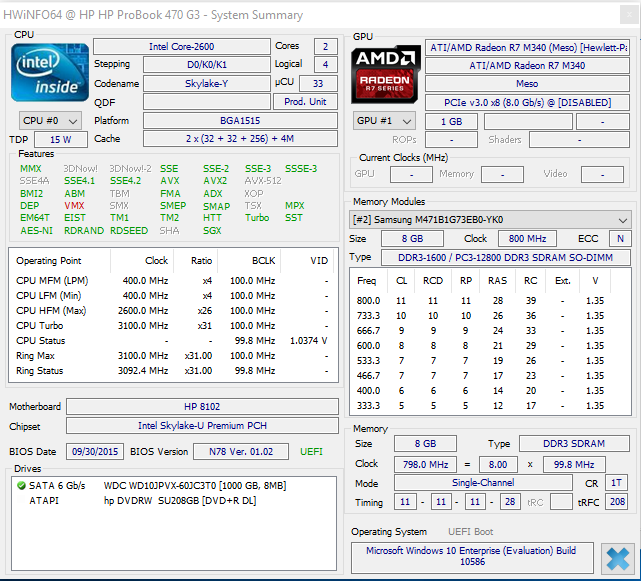
Task: Click the HP 8102 motherboard field
Action: point(202,407)
